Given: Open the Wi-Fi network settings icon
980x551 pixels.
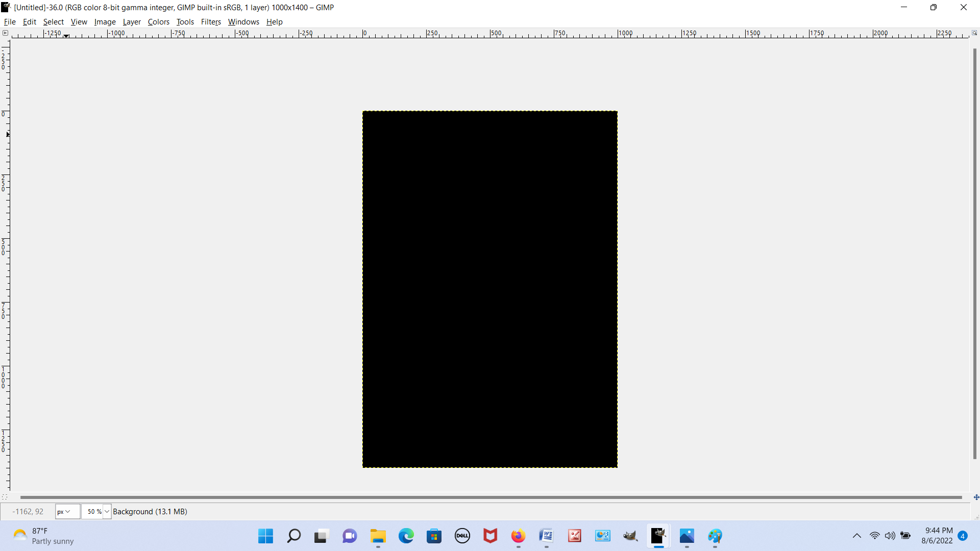Looking at the screenshot, I should point(875,536).
